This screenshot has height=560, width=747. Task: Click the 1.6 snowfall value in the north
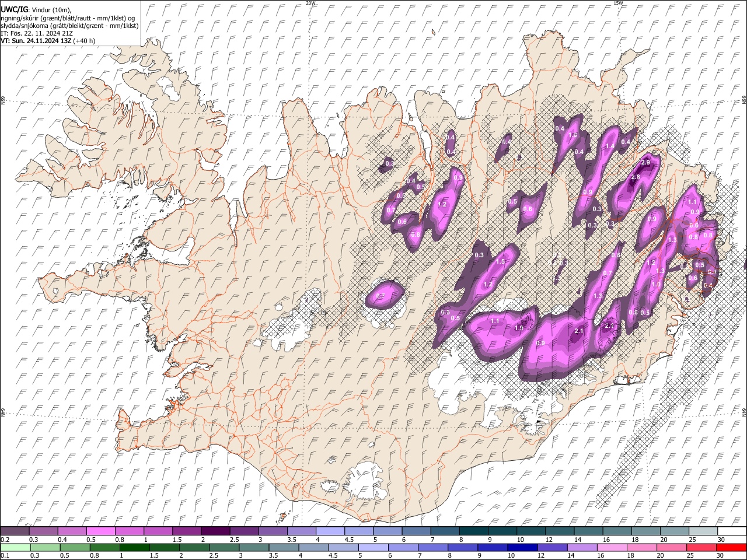coord(573,135)
